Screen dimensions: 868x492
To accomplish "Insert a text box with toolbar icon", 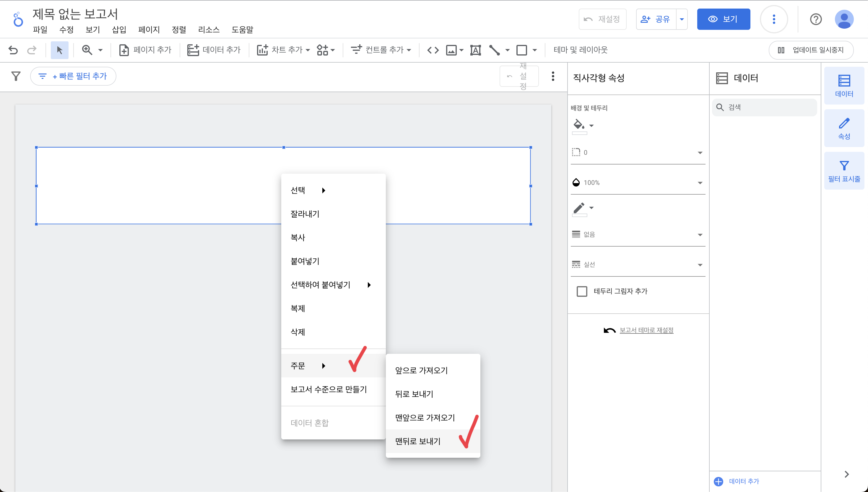I will point(475,50).
